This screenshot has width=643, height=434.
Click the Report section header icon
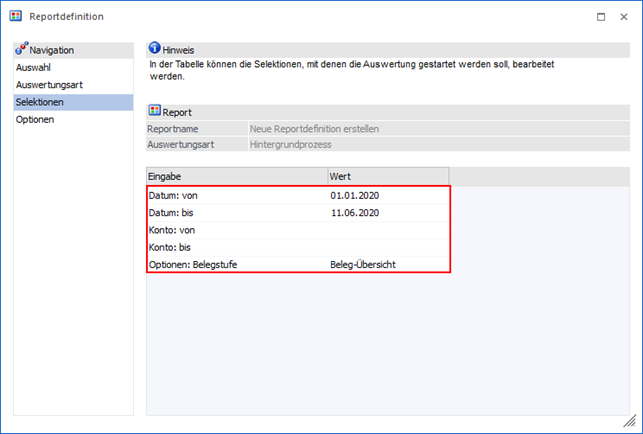tap(154, 112)
